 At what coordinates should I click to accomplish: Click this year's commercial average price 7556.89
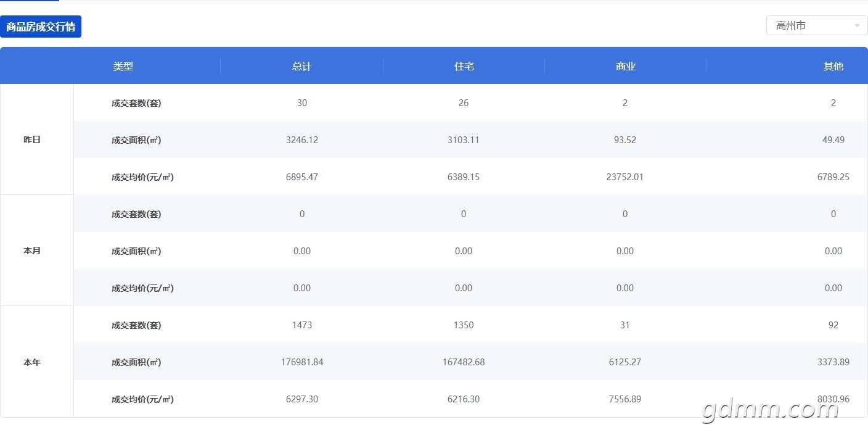(625, 399)
